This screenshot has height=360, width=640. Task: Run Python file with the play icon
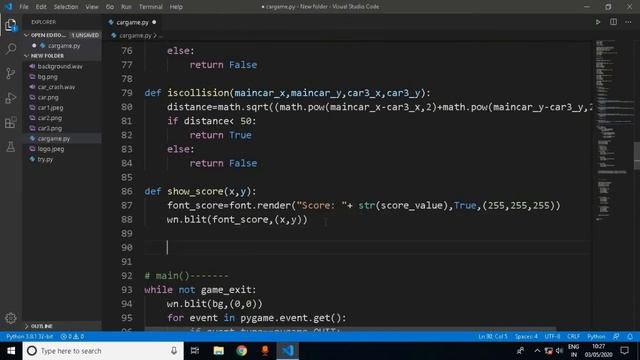pyautogui.click(x=598, y=22)
